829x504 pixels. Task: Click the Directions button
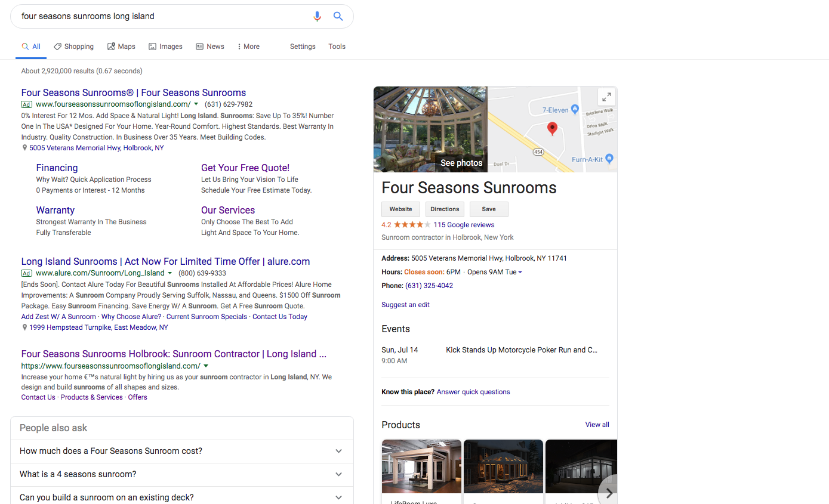[445, 209]
